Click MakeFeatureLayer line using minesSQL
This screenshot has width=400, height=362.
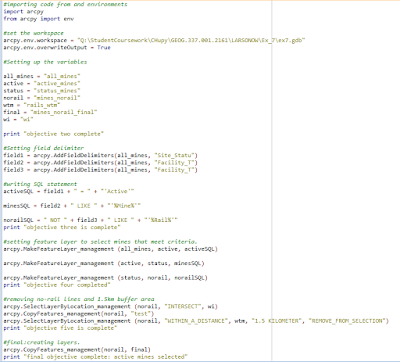pos(104,264)
